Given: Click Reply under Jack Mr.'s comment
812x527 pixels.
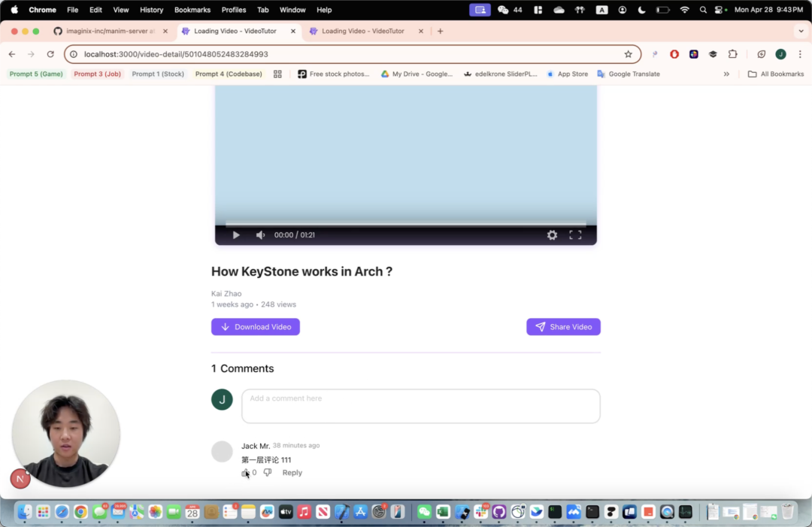Looking at the screenshot, I should pos(292,473).
